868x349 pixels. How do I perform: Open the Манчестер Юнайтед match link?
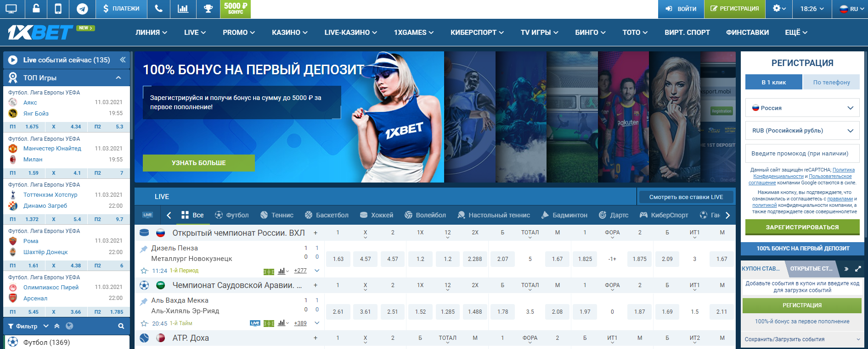(x=52, y=149)
